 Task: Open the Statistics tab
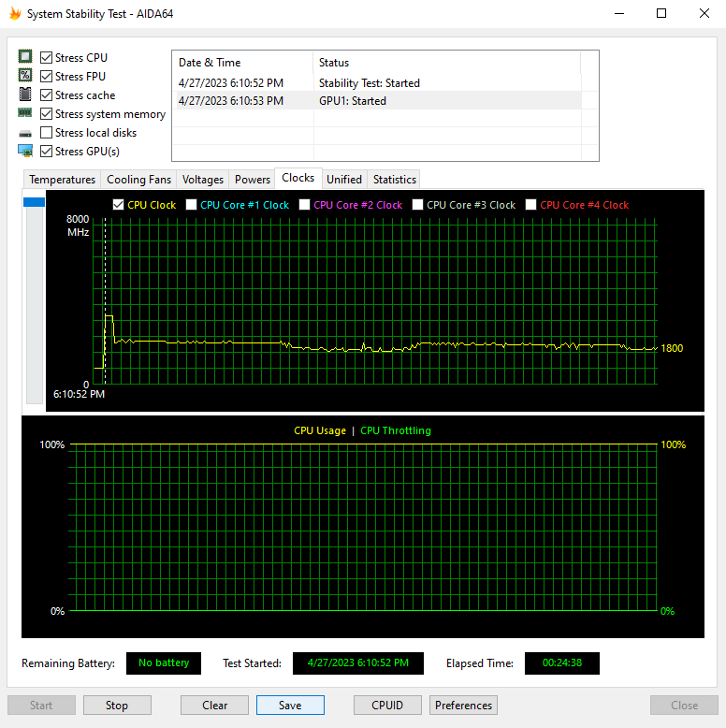tap(395, 180)
